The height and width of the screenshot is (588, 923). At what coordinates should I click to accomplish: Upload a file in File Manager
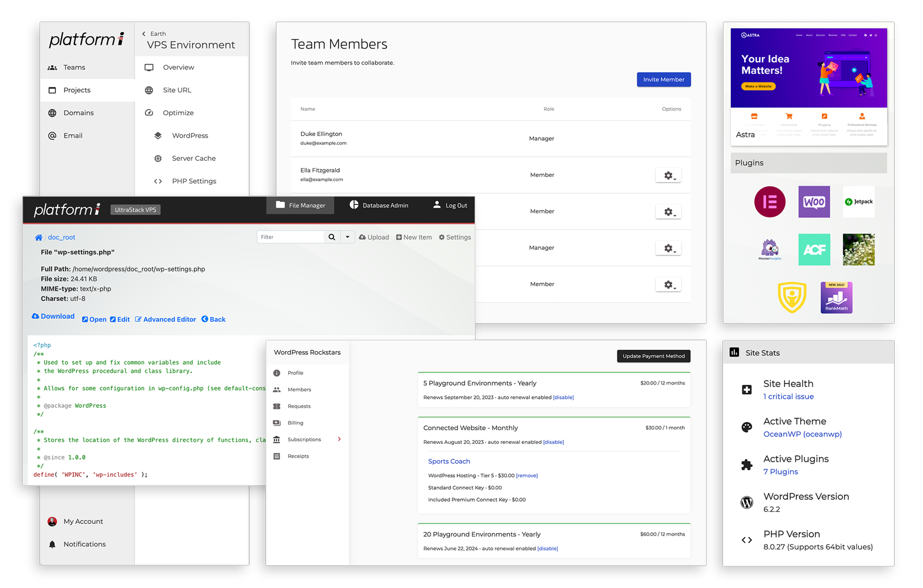374,238
